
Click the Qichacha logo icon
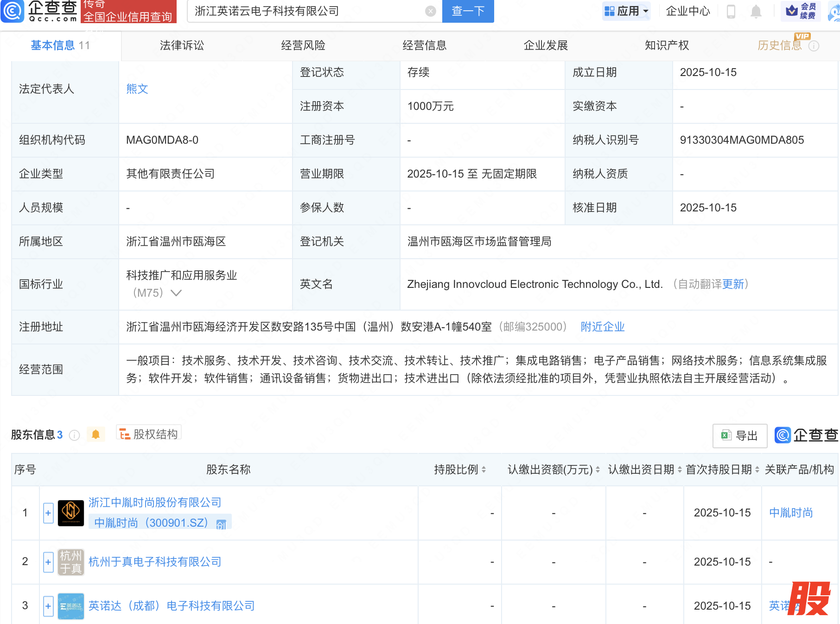13,11
